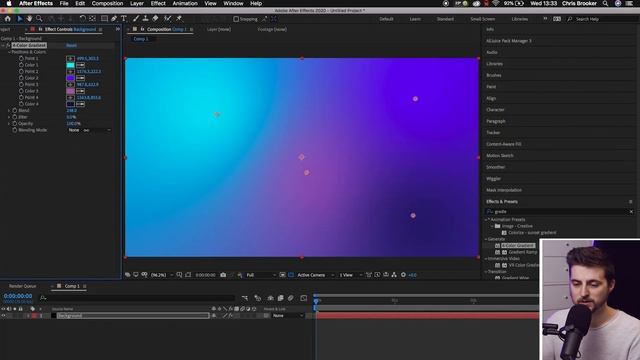Viewport: 640px width, 360px height.
Task: Open composition mini-flowchart in timeline
Action: pos(244,298)
